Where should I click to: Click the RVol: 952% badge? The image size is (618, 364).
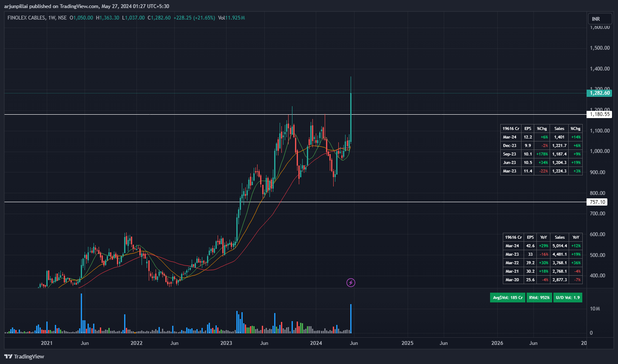[539, 298]
